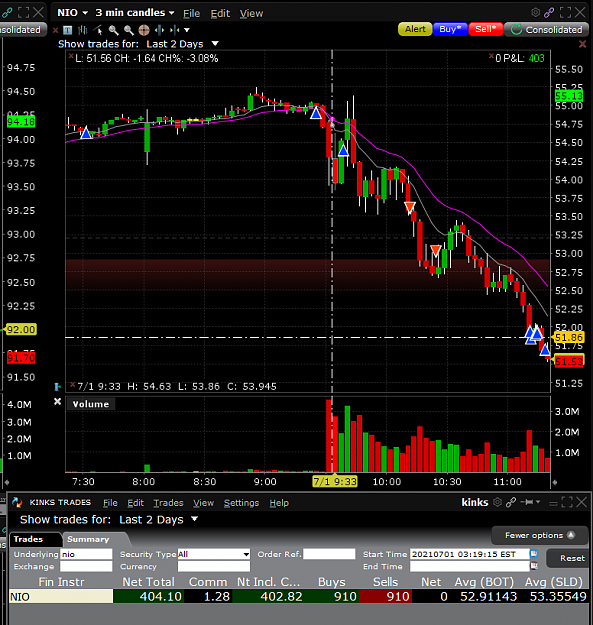Image resolution: width=593 pixels, height=625 pixels.
Task: Click the compress time axis arrows icon
Action: 175,30
